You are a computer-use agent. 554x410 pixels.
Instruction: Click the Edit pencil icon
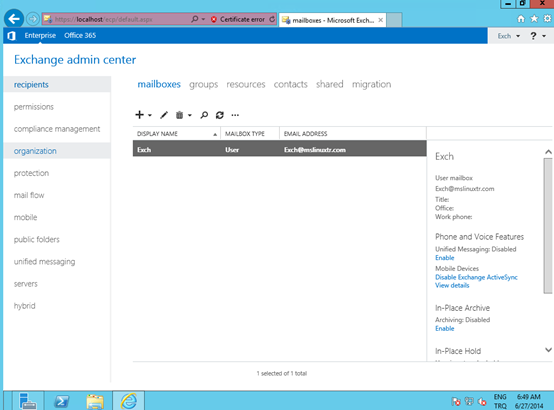coord(164,115)
